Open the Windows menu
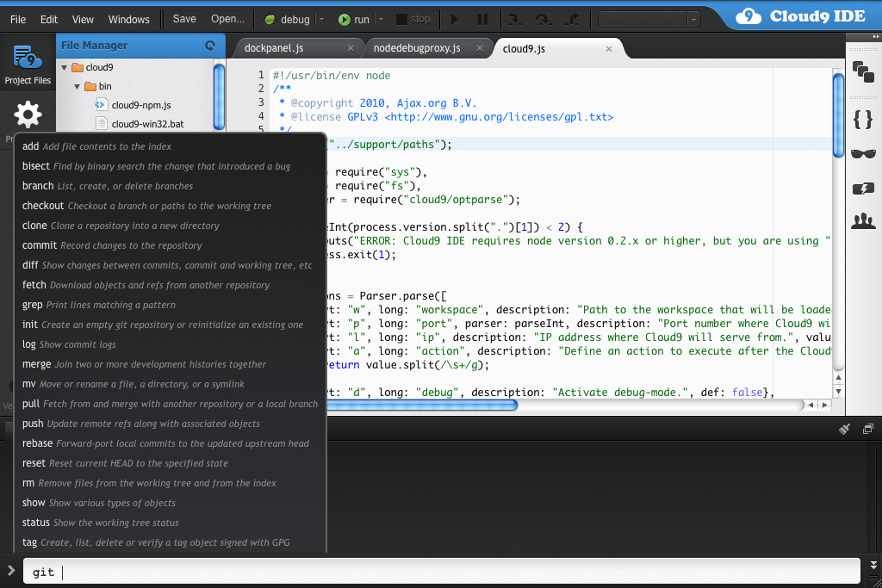This screenshot has height=588, width=882. (x=128, y=18)
